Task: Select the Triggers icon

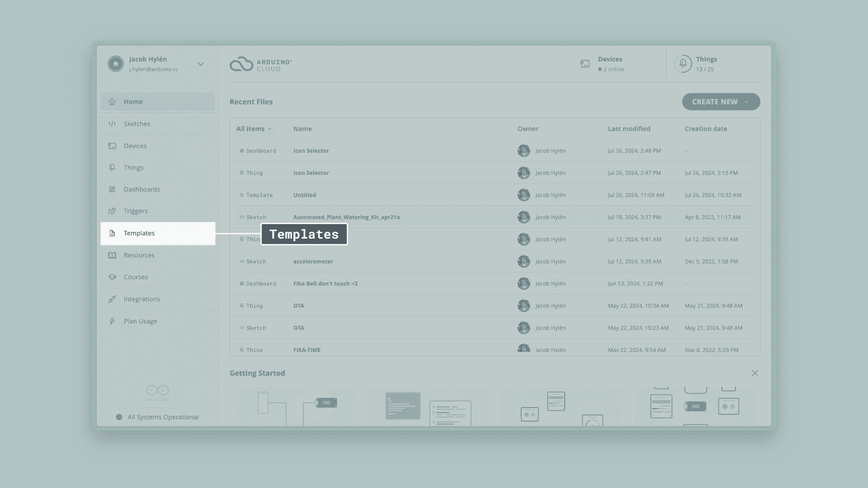Action: pyautogui.click(x=112, y=211)
